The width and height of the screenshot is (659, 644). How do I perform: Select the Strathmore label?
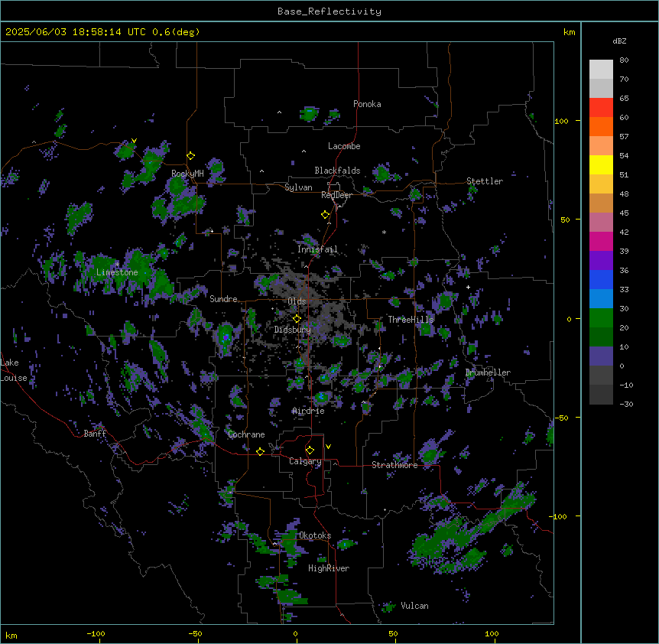coord(394,465)
